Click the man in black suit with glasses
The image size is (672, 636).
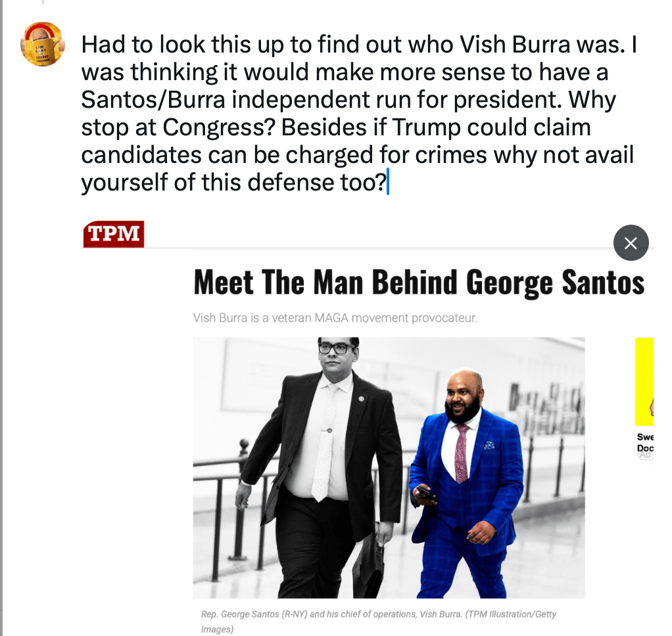click(320, 468)
